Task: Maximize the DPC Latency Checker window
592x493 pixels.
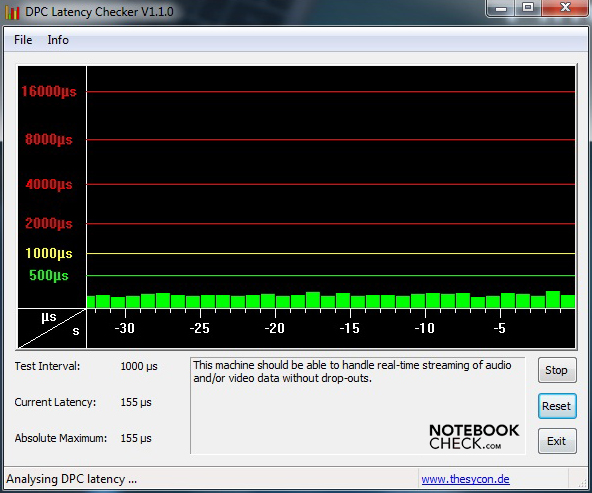Action: click(x=528, y=8)
